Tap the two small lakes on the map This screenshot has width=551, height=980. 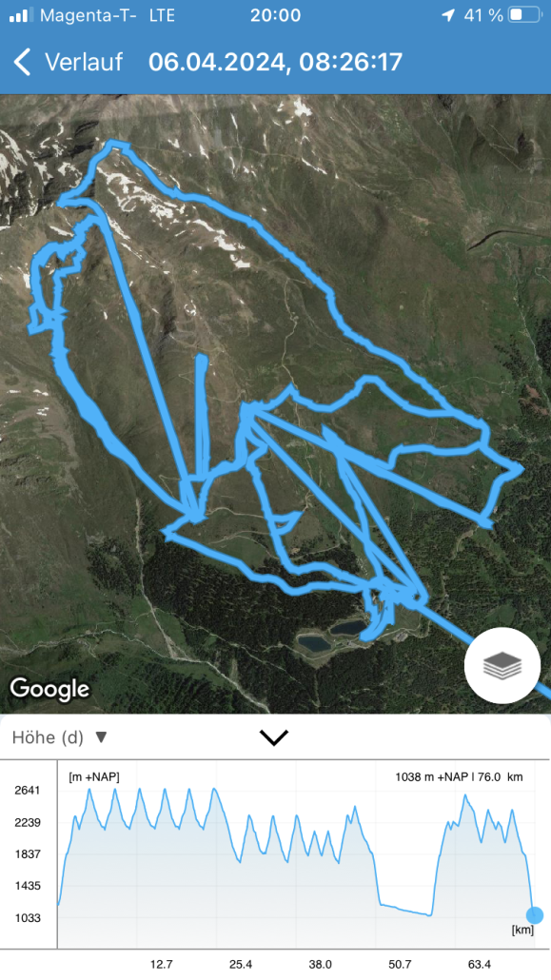pos(331,635)
